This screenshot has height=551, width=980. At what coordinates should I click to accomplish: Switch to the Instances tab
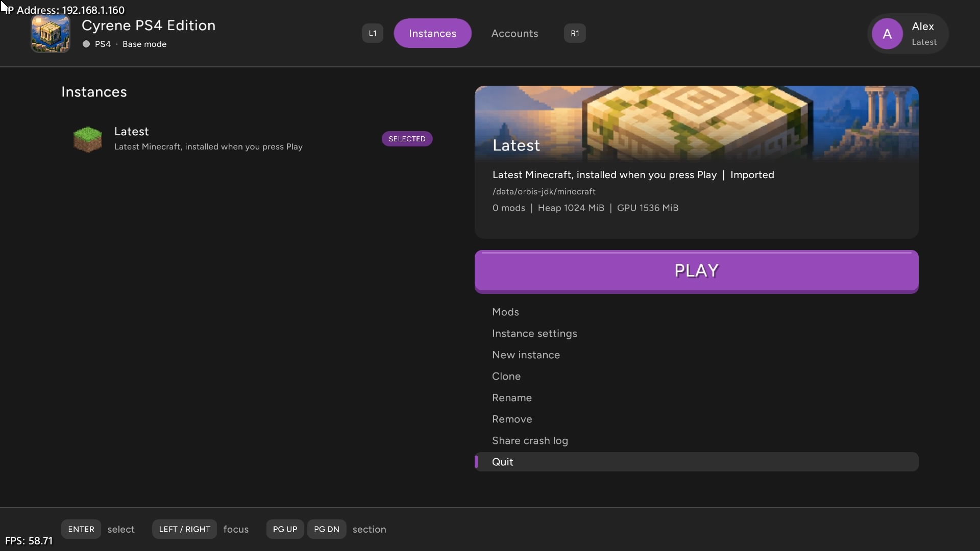point(432,33)
